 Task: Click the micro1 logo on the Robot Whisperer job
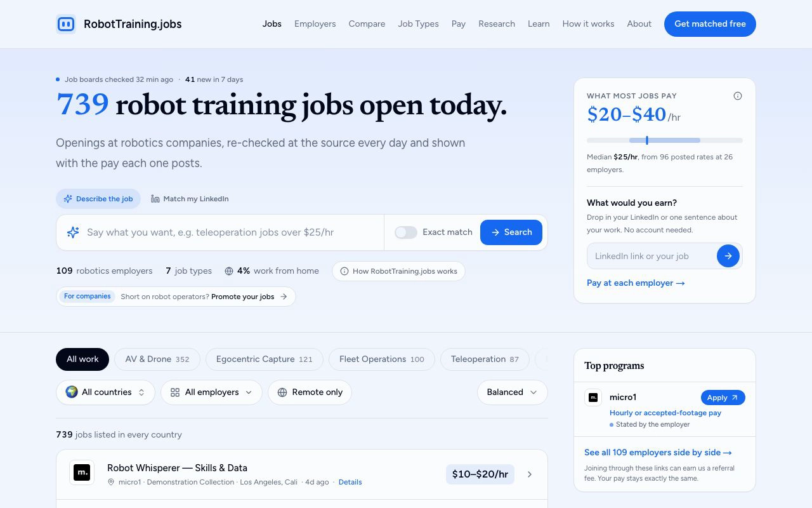click(82, 472)
